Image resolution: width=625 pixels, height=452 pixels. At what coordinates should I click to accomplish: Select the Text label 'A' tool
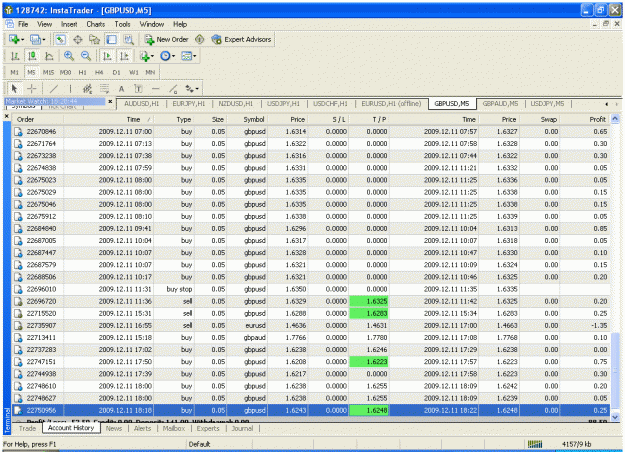122,88
